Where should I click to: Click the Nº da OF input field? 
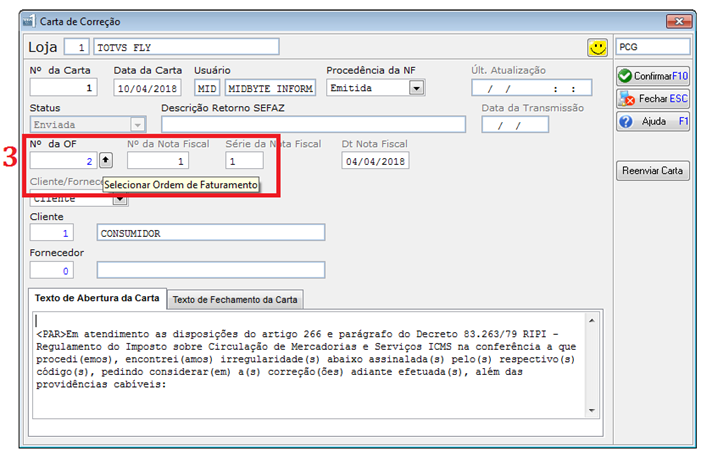(x=63, y=160)
